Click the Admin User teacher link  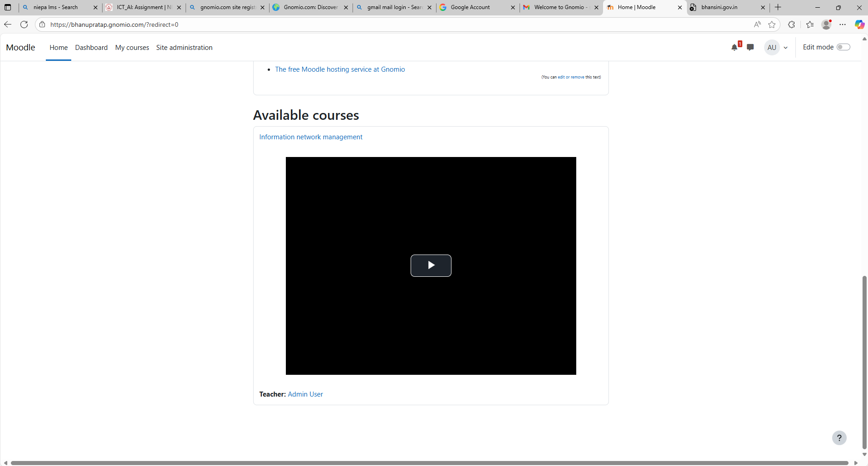click(305, 394)
